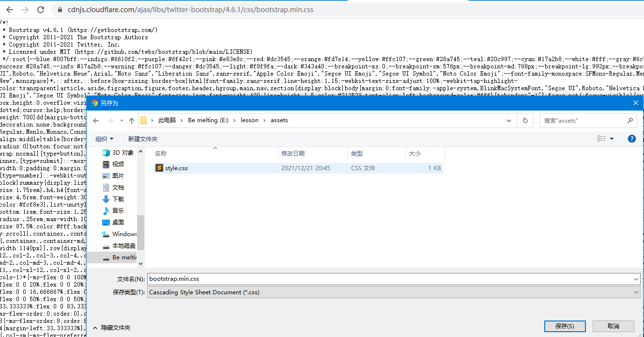This screenshot has height=337, width=644.
Task: Open the file name dropdown arrow
Action: 636,279
